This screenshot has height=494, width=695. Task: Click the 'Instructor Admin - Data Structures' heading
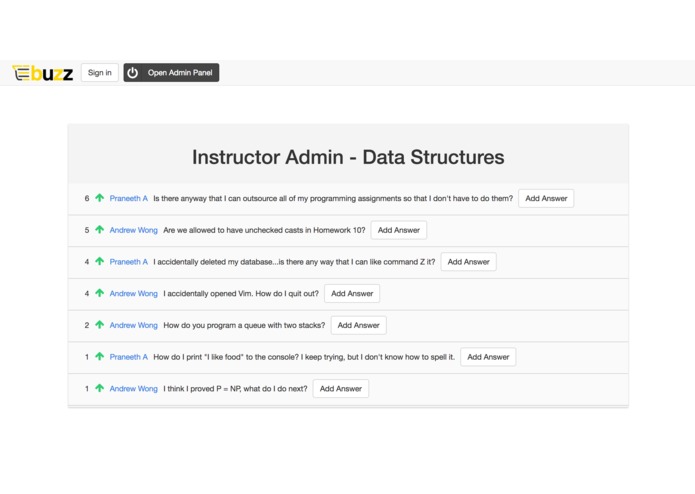pyautogui.click(x=348, y=157)
